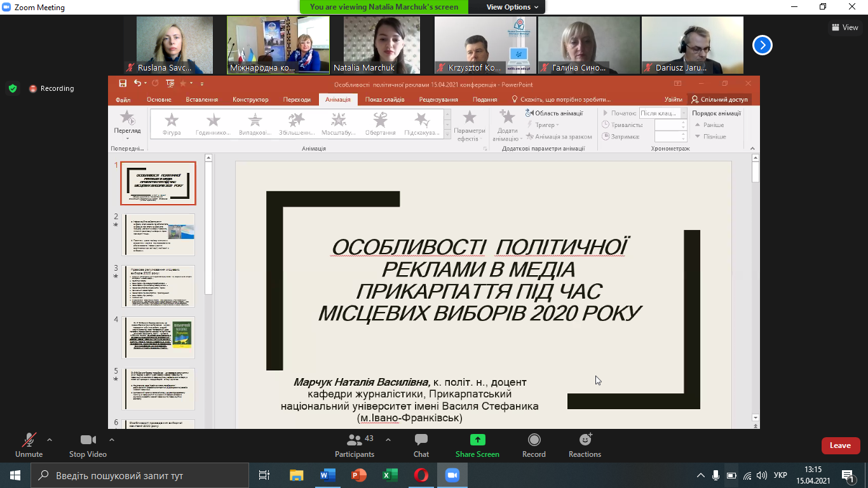The image size is (868, 488).
Task: Show next video participants with blue arrow
Action: point(763,45)
